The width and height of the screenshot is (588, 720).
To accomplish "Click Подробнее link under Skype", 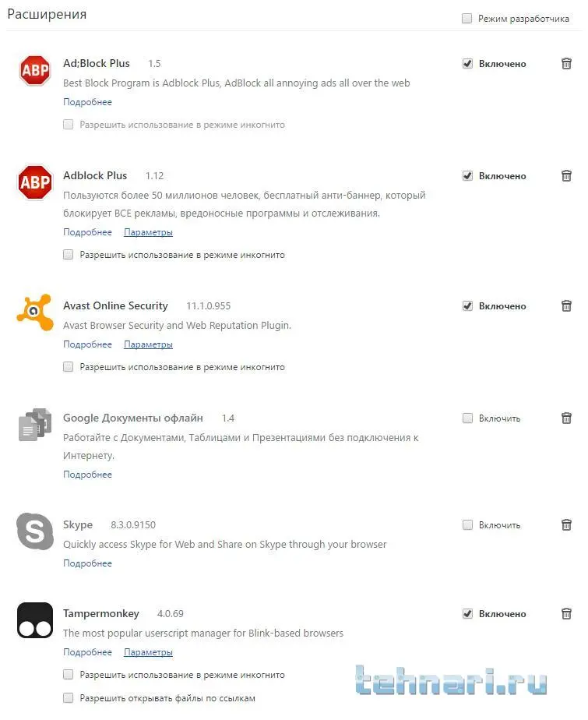I will 87,563.
